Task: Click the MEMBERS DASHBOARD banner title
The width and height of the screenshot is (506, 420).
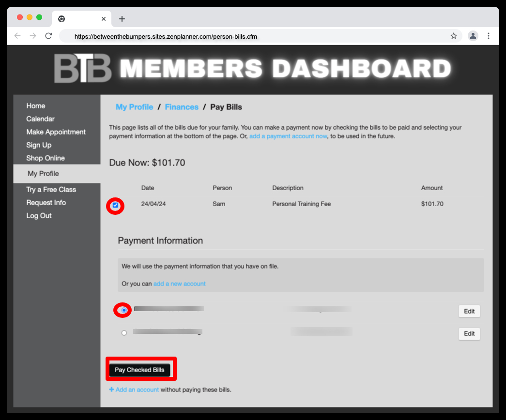Action: click(x=285, y=68)
